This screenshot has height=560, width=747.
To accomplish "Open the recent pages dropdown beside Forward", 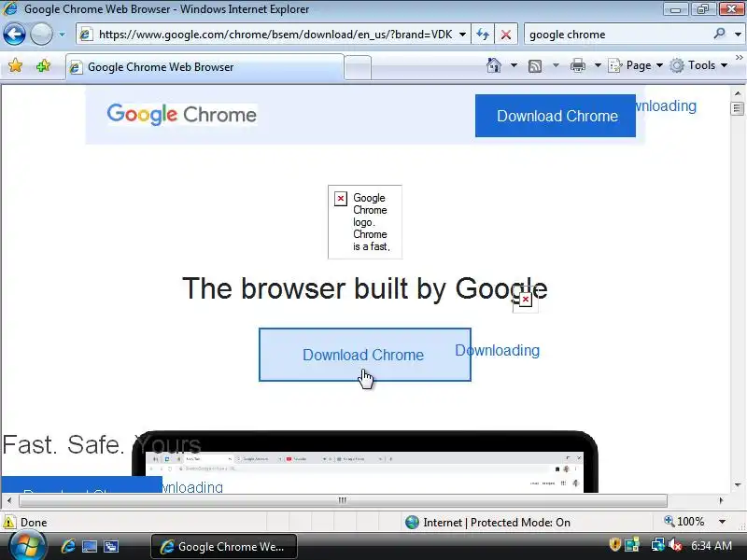I will pos(62,35).
